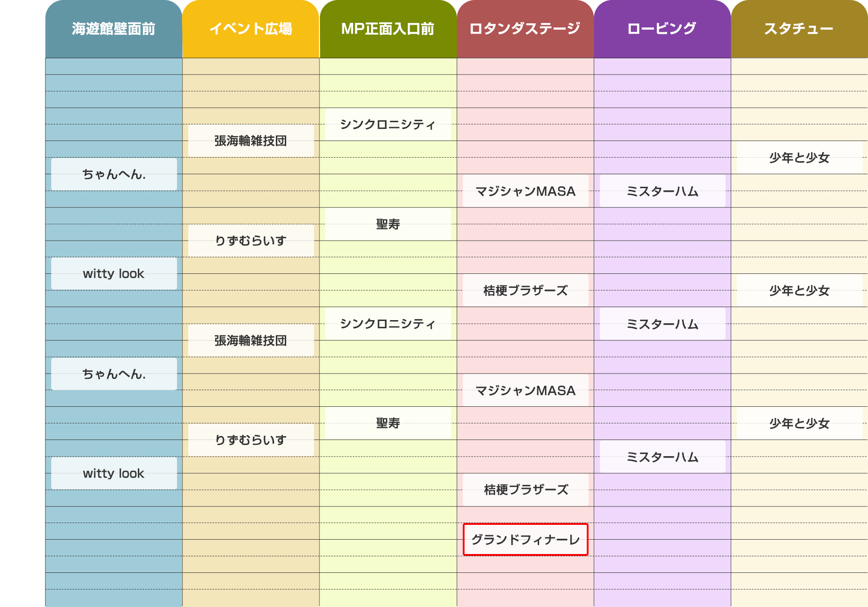Select the 14:30 ちゃんへん. performance
This screenshot has height=607, width=868.
pyautogui.click(x=114, y=374)
